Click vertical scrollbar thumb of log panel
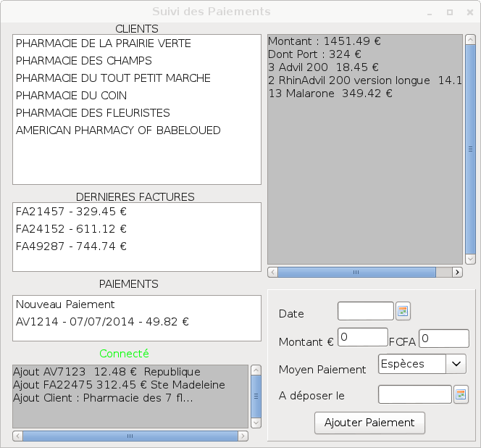Viewport: 481px width, 448px height. point(256,397)
